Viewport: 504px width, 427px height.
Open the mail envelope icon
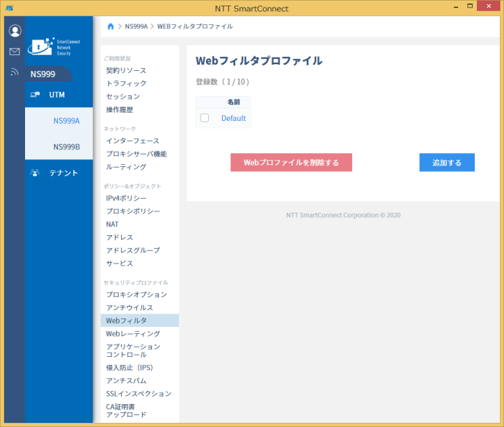[x=15, y=51]
